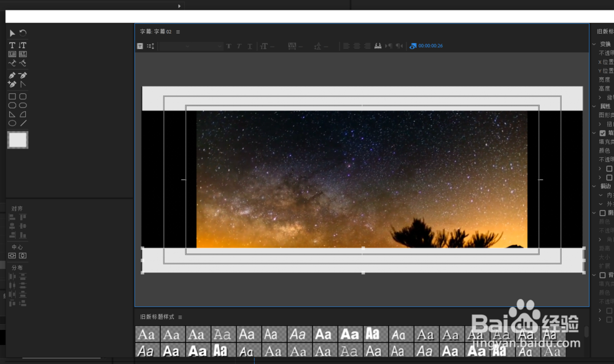Collapse the 填充 fill section chevron
The height and width of the screenshot is (364, 614).
coord(594,133)
